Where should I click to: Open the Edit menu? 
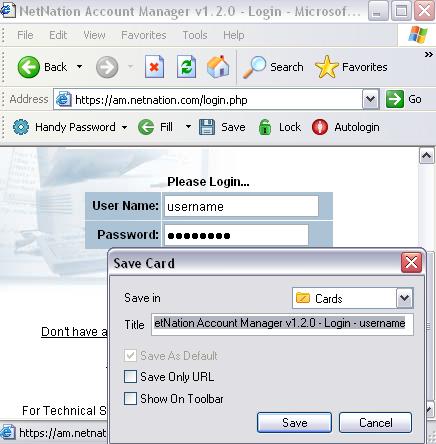coord(58,35)
